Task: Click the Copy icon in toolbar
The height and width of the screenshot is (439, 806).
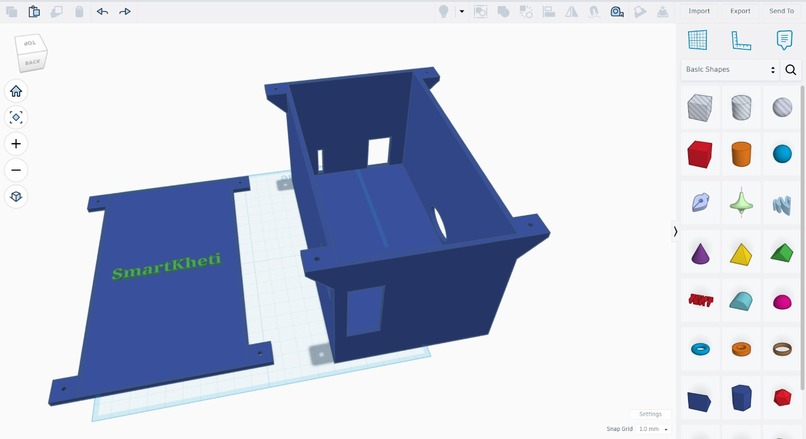Action: coord(11,11)
